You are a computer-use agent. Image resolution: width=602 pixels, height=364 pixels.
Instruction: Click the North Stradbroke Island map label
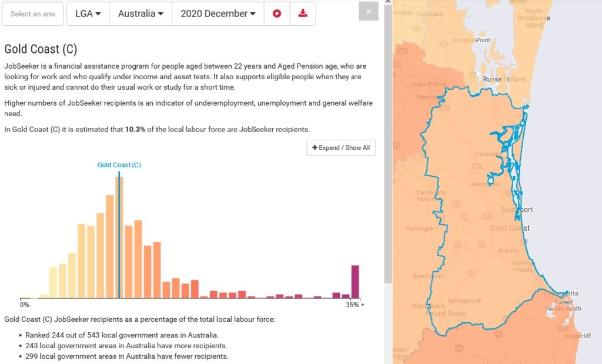(x=534, y=18)
